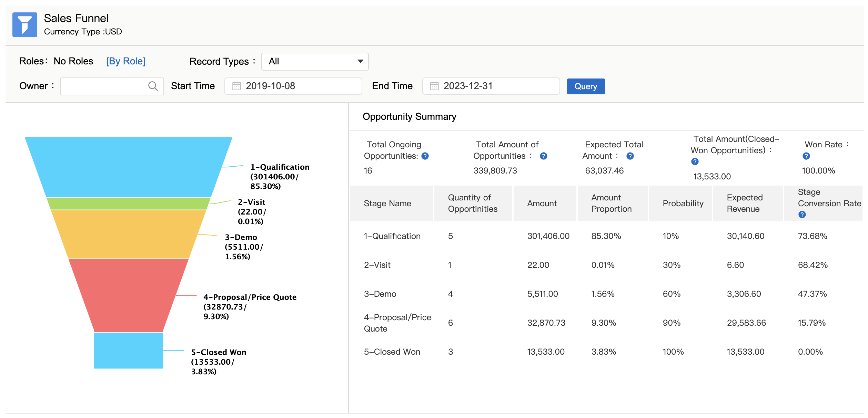
Task: Click the Sales Funnel logo icon
Action: coord(24,25)
